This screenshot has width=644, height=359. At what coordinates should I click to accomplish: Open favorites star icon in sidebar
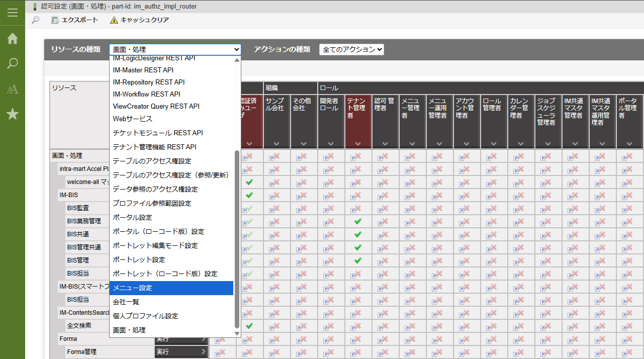(13, 115)
